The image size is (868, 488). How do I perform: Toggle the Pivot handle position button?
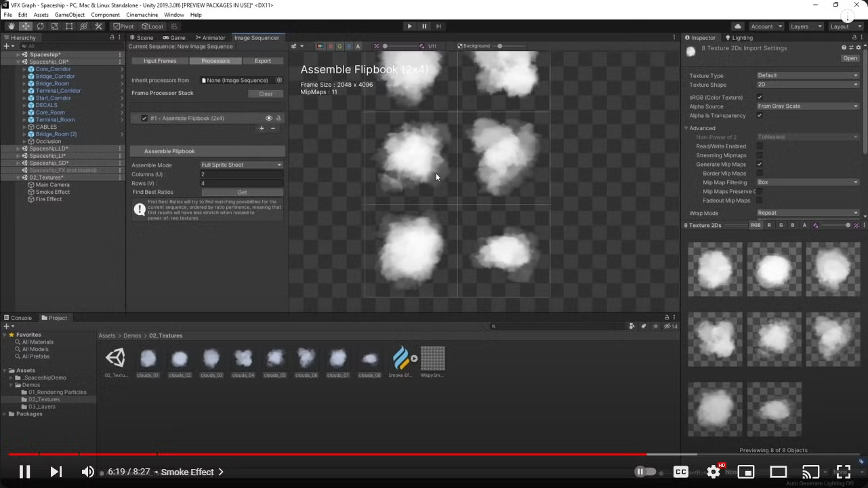[123, 26]
